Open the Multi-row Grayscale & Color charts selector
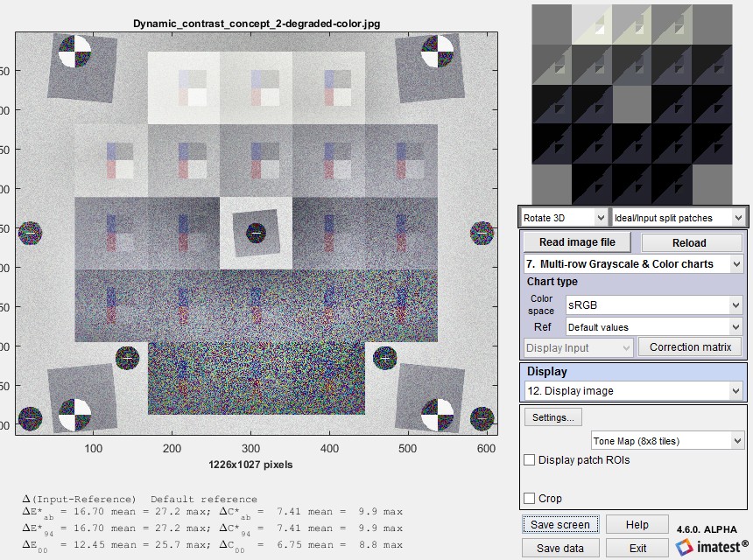This screenshot has height=560, width=753. [633, 263]
